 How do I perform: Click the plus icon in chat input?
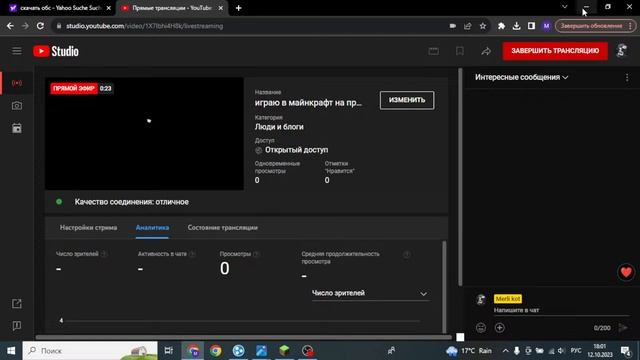500,327
